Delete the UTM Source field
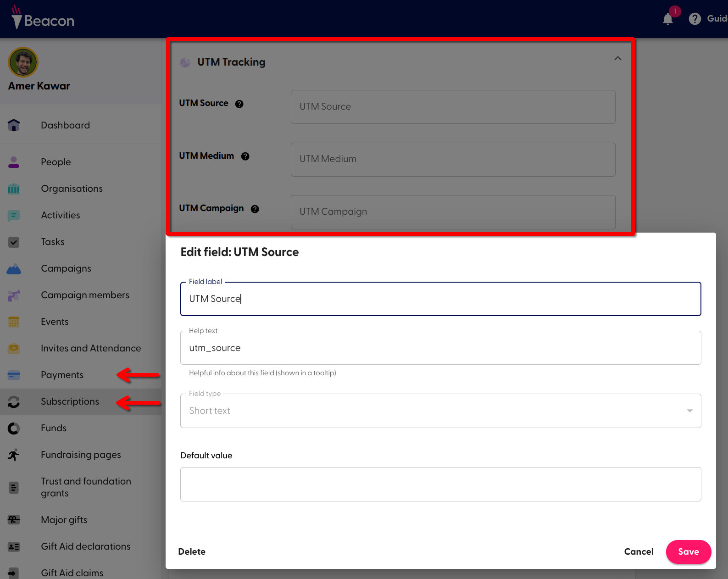 192,552
